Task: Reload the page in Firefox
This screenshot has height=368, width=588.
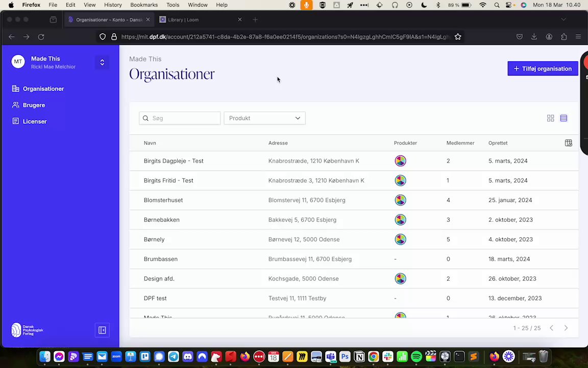Action: tap(41, 37)
